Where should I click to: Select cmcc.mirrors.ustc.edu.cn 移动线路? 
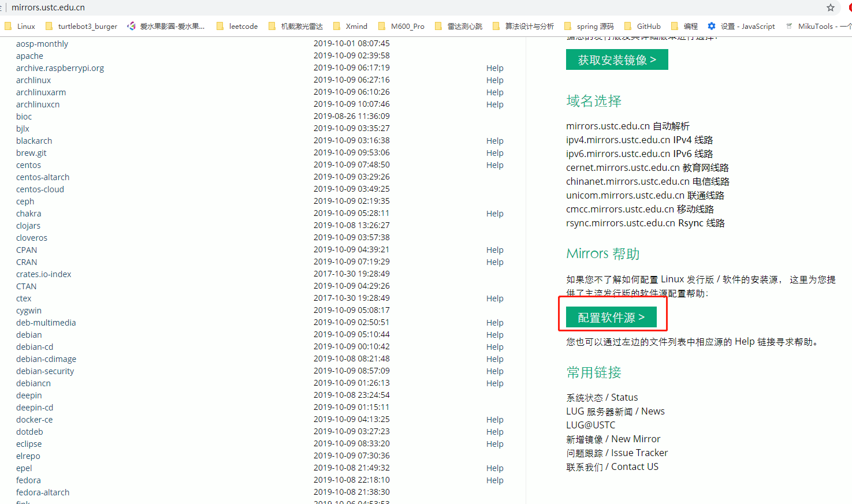point(640,209)
